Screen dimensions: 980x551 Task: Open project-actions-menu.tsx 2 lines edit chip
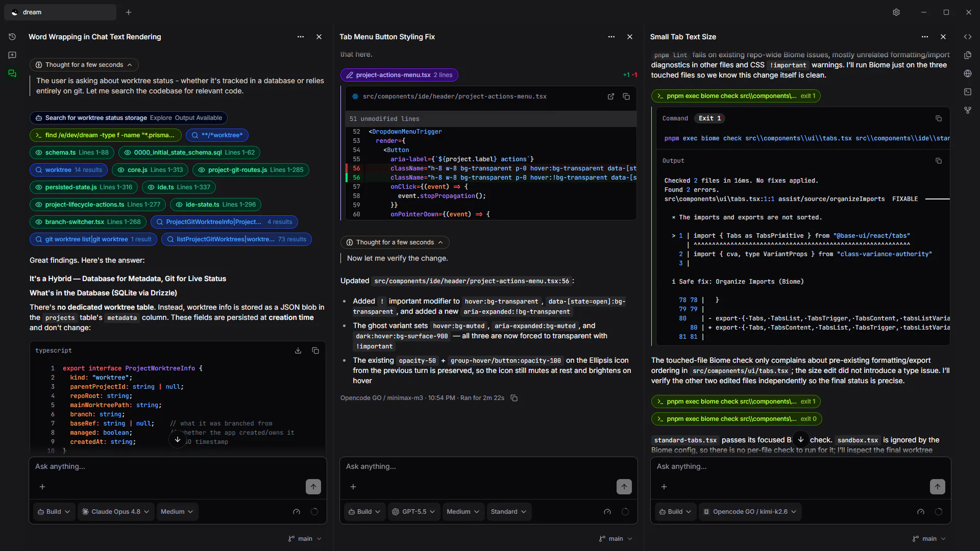(x=399, y=75)
